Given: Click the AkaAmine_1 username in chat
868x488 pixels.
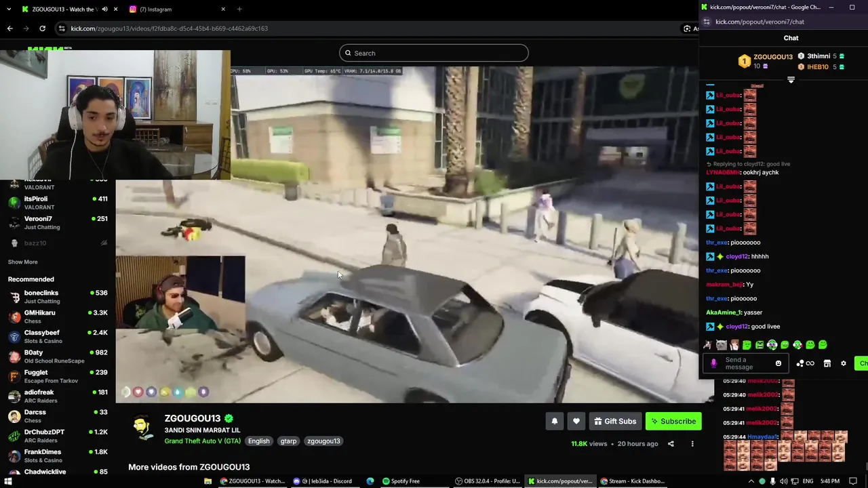Looking at the screenshot, I should 724,312.
